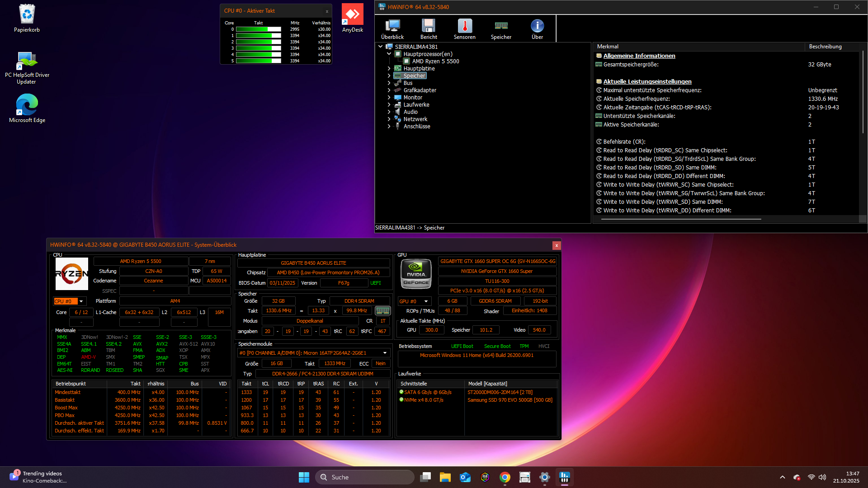Image resolution: width=868 pixels, height=488 pixels.
Task: Expand the Grafikadapter tree node
Action: point(389,90)
